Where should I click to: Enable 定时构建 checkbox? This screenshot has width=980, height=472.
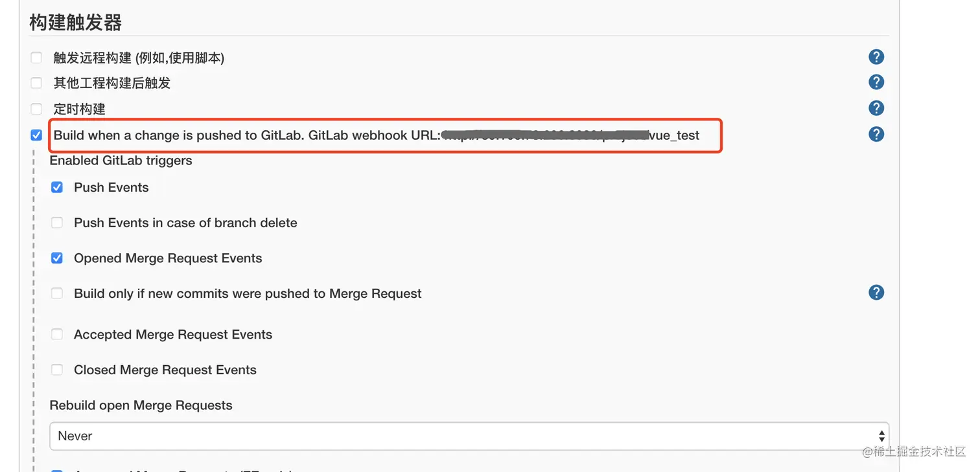coord(37,109)
